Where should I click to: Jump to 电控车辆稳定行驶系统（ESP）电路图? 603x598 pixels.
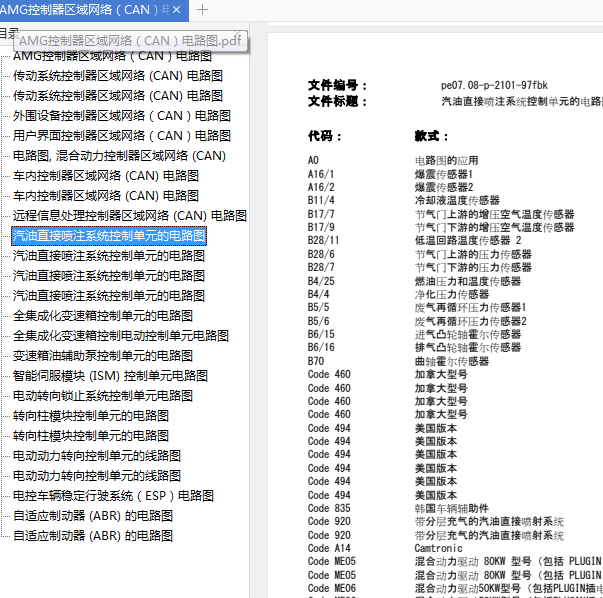click(113, 496)
